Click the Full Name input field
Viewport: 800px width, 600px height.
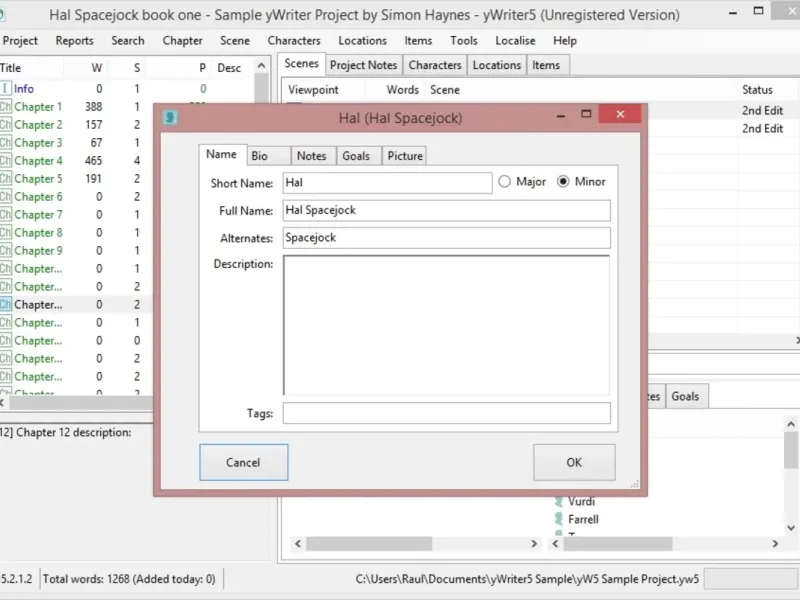click(446, 210)
